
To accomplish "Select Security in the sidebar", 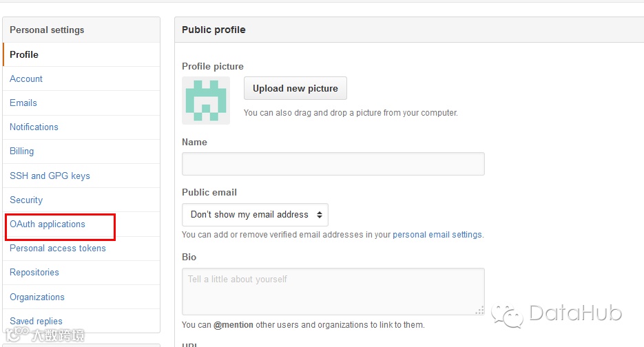I will coord(26,200).
